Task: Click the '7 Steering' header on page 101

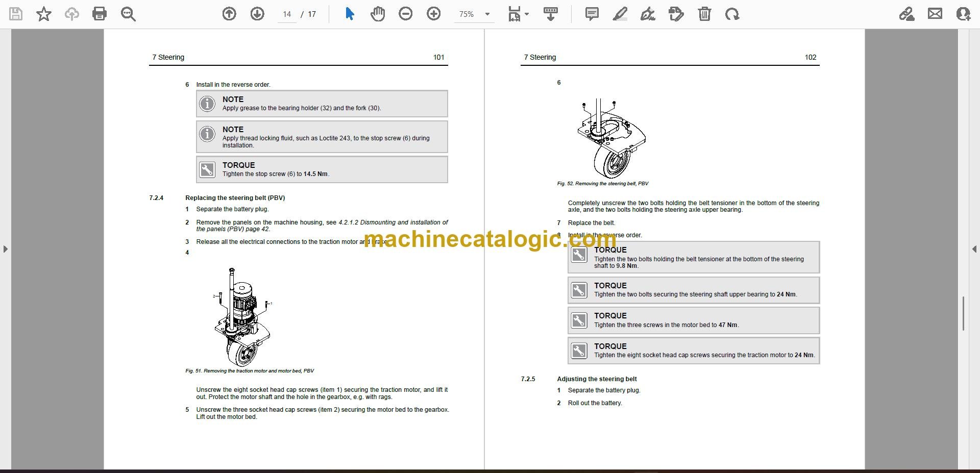Action: (x=168, y=57)
